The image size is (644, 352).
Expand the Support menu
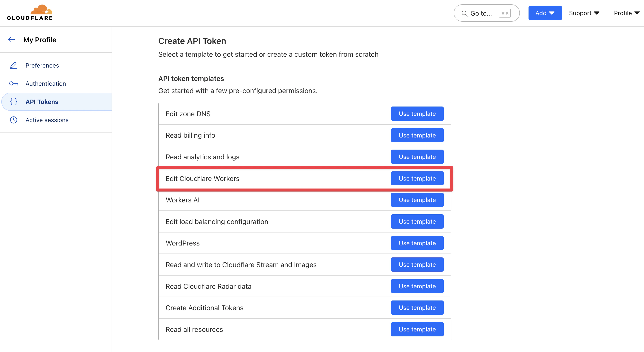tap(584, 13)
